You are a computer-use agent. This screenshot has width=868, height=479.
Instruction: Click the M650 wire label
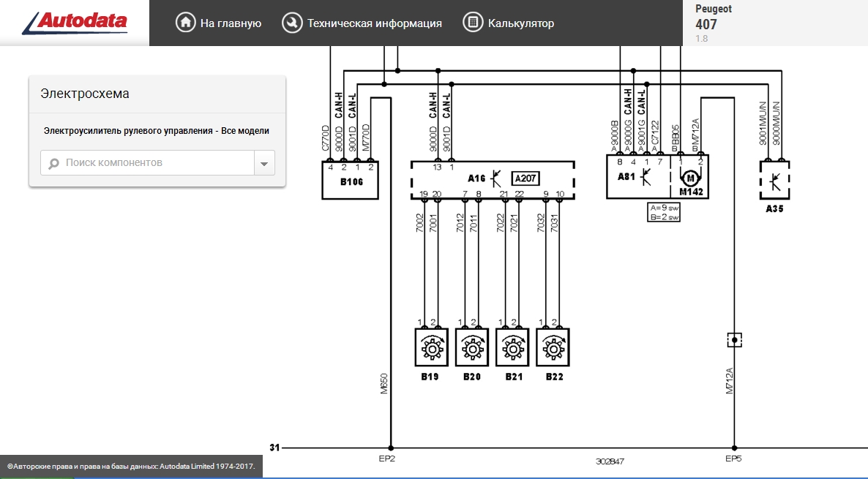(384, 384)
